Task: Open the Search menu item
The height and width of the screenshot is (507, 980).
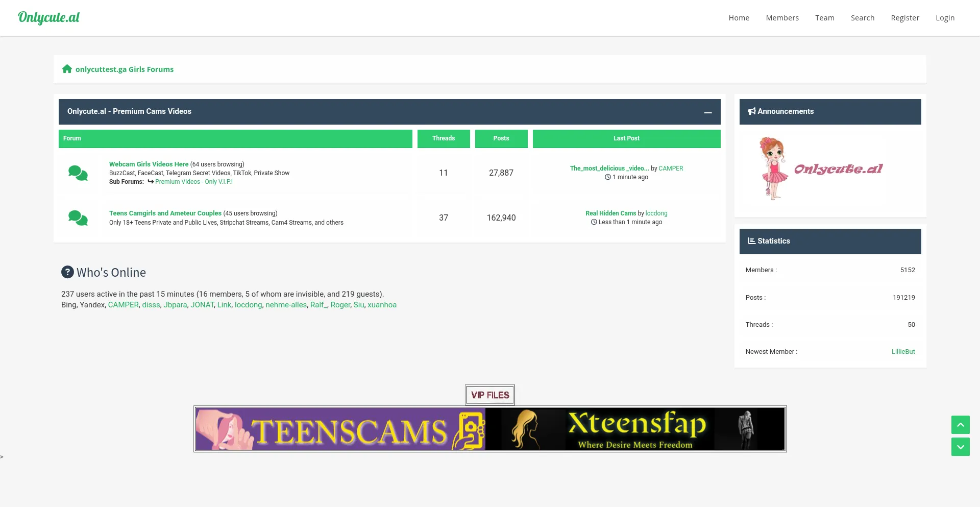Action: click(862, 18)
